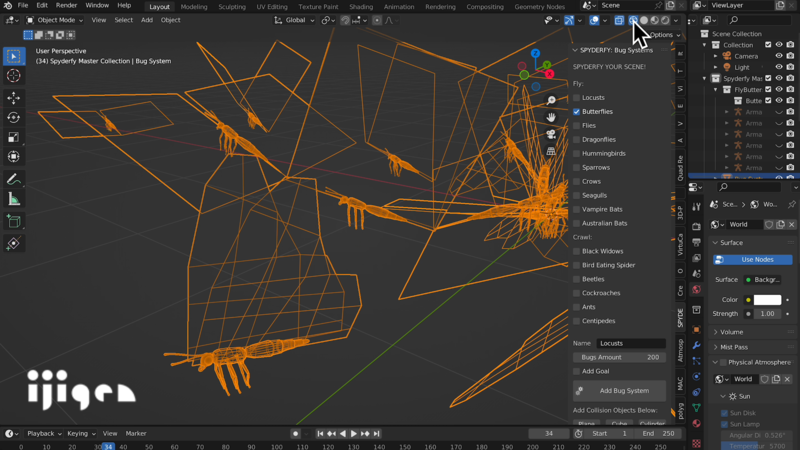This screenshot has height=450, width=800.
Task: Open the Playback dropdown in timeline
Action: [44, 434]
